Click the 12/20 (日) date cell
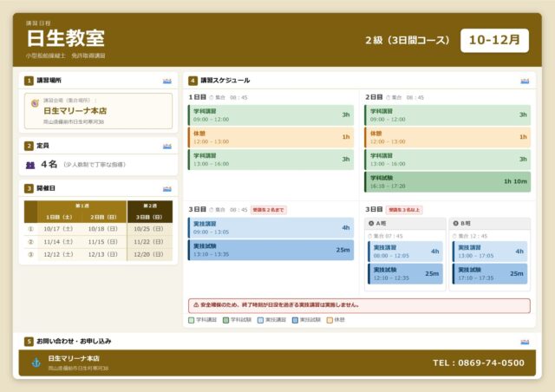This screenshot has width=555, height=392. click(x=148, y=255)
